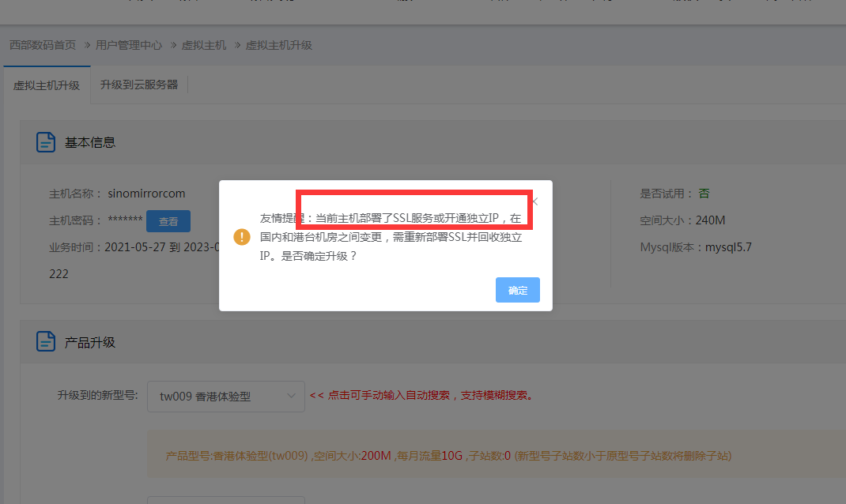
Task: Click 查看 to reveal host password
Action: 168,222
